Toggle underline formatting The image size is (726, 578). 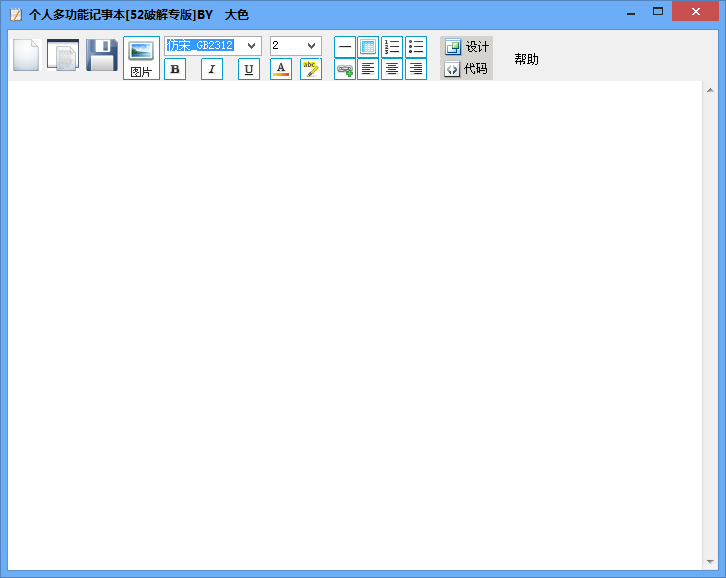(x=249, y=69)
